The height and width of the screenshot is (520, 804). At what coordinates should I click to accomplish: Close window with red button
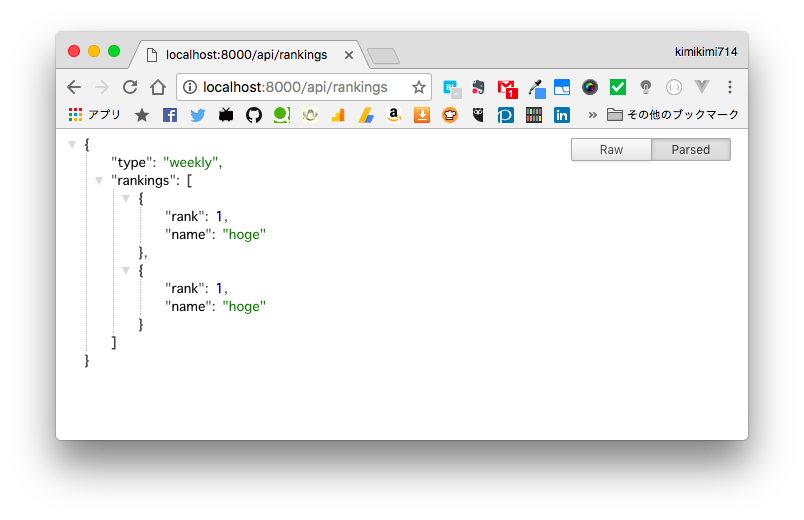tap(74, 51)
